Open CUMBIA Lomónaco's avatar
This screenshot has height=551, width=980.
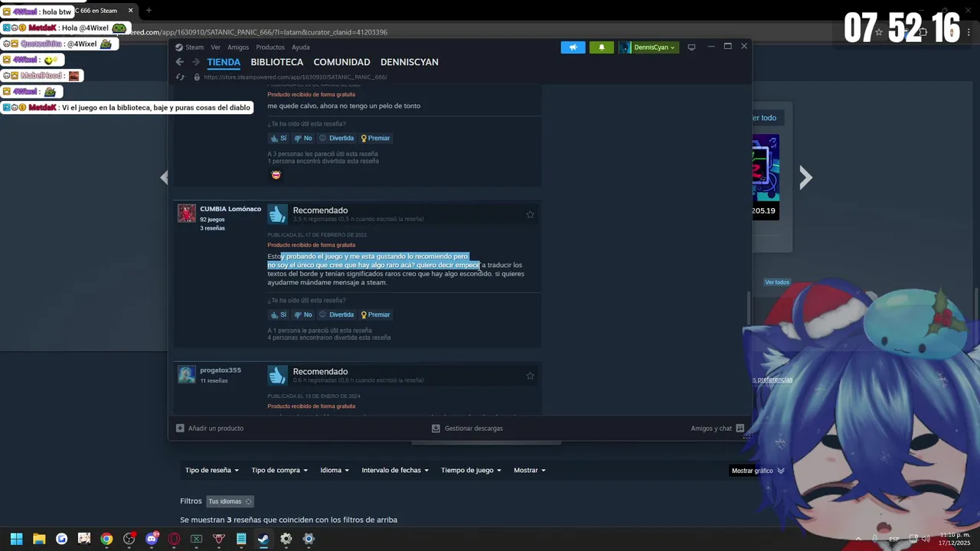coord(187,214)
